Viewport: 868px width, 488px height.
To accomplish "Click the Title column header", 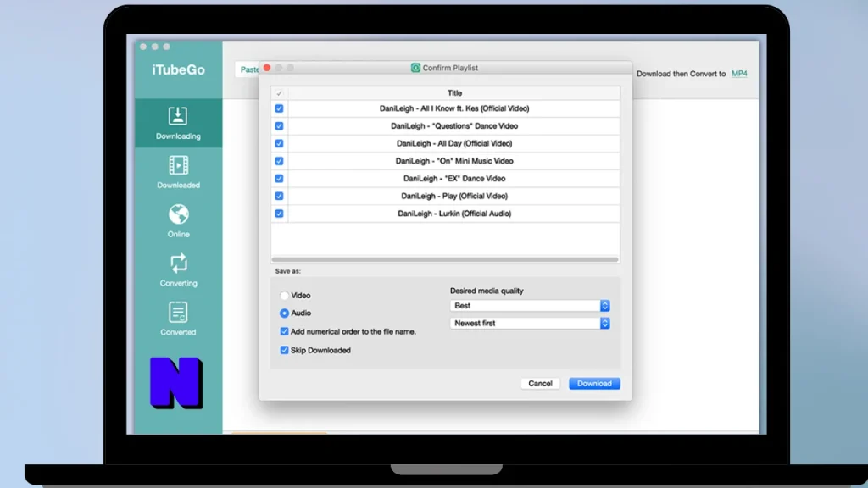I will 454,93.
